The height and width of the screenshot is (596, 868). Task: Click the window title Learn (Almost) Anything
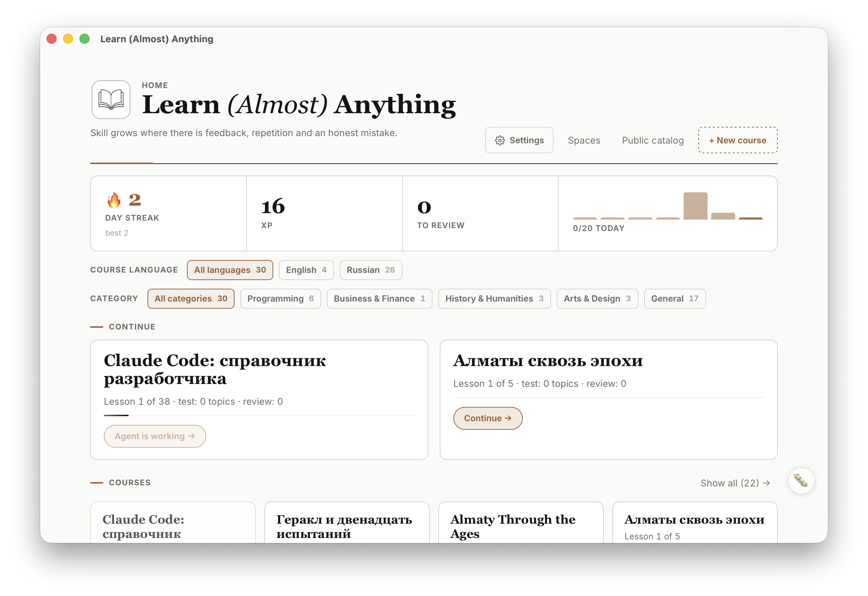pos(156,39)
